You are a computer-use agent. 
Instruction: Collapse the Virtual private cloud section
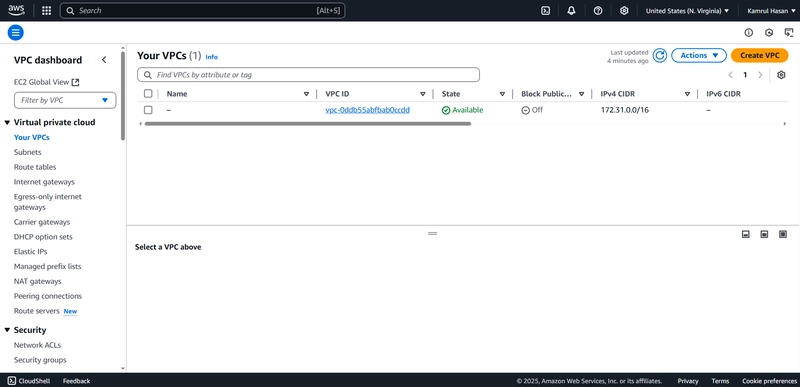[x=7, y=122]
